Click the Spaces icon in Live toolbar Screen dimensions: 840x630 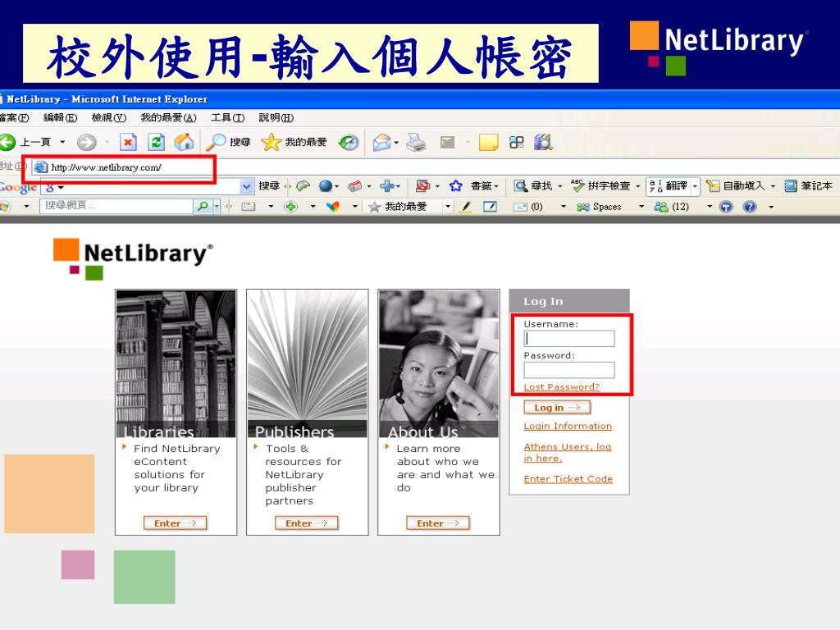583,207
